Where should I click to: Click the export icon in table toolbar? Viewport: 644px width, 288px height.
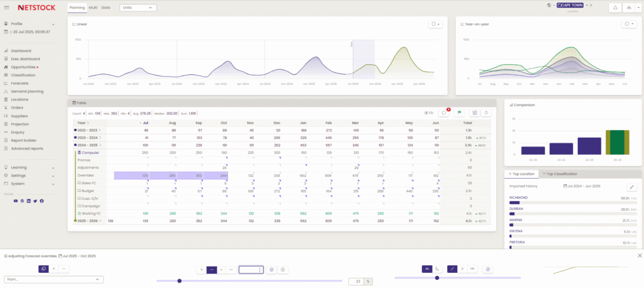475,113
